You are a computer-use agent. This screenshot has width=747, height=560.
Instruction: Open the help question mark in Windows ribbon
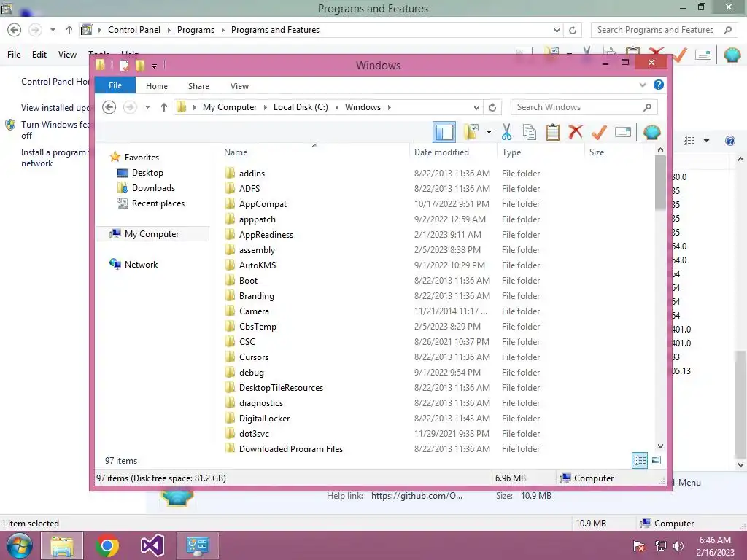pos(659,85)
